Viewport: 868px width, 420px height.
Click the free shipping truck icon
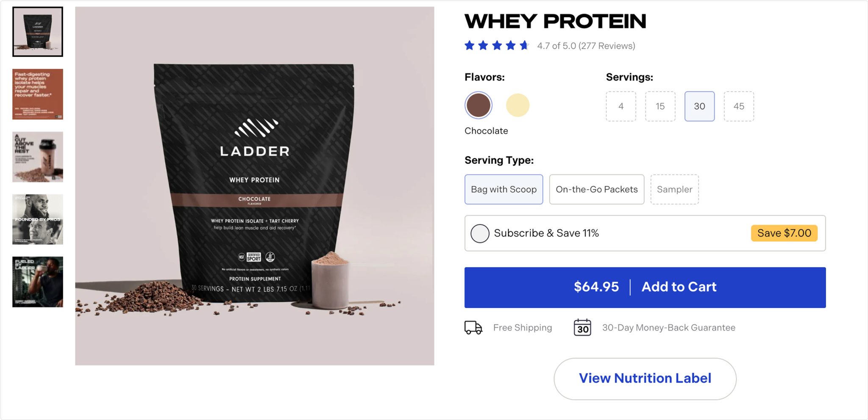pyautogui.click(x=473, y=328)
